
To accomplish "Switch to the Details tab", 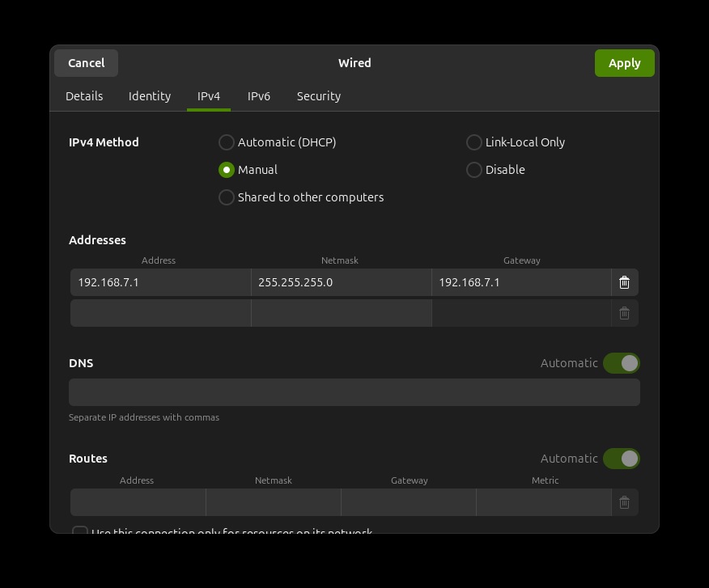I will 84,96.
